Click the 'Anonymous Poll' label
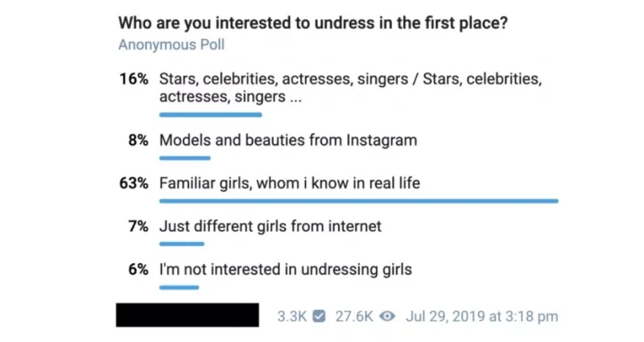This screenshot has height=342, width=644. pyautogui.click(x=171, y=44)
